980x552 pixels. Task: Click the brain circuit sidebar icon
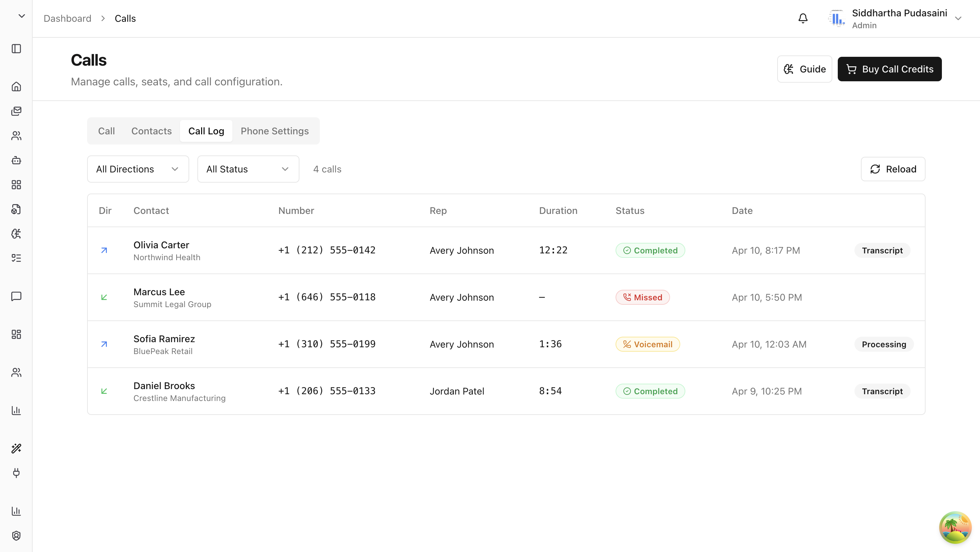coord(16,234)
